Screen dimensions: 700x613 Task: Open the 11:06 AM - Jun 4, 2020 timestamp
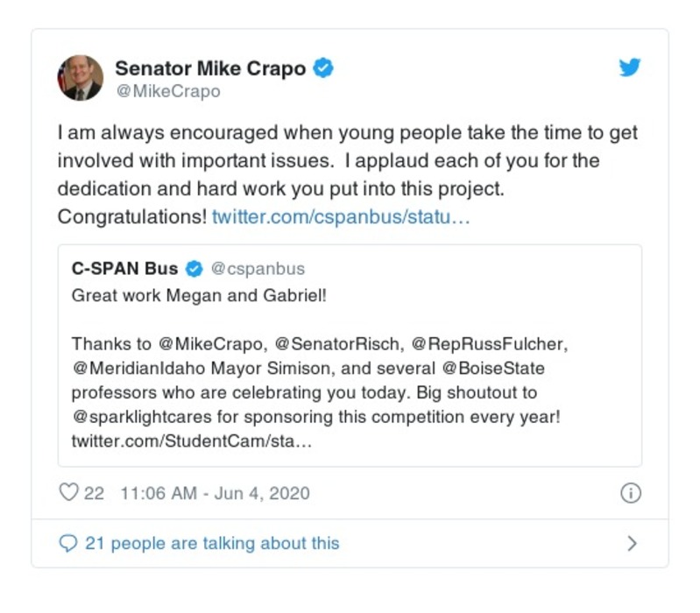point(215,494)
